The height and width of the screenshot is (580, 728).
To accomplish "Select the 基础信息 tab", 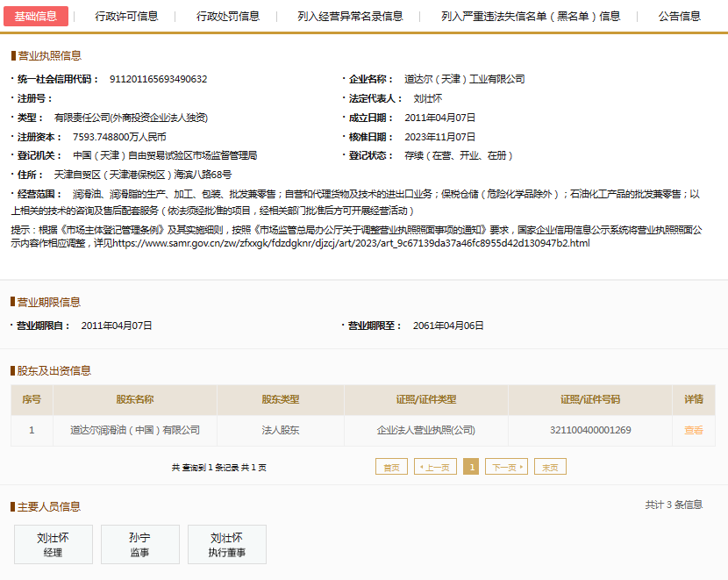I will (36, 17).
